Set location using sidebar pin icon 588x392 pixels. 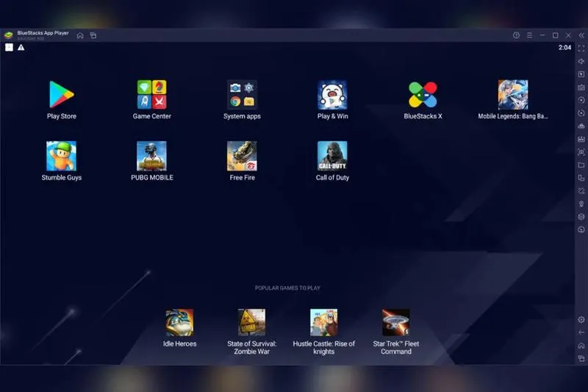[581, 204]
